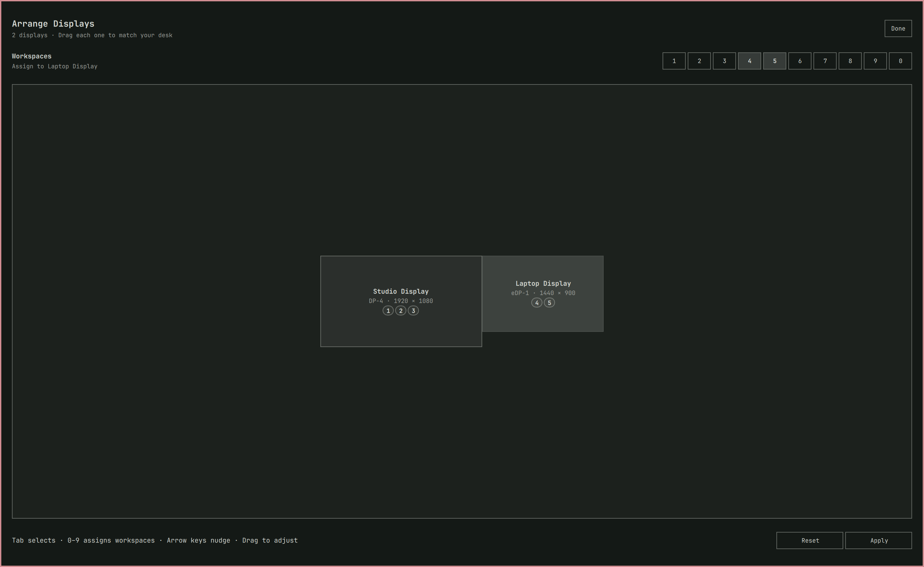Click the 'eDP-1 · 1440 × 900' text

click(x=543, y=293)
